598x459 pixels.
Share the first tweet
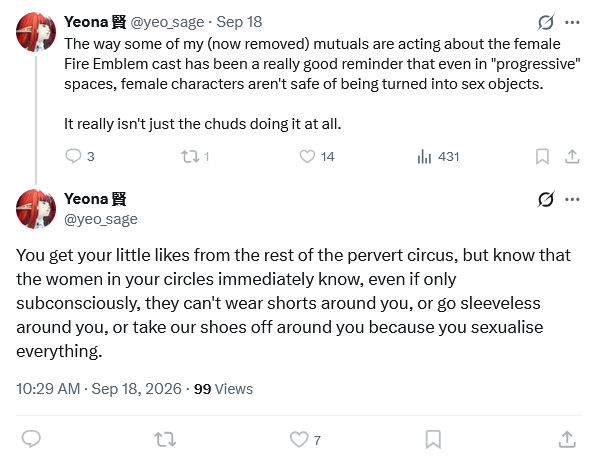click(572, 156)
